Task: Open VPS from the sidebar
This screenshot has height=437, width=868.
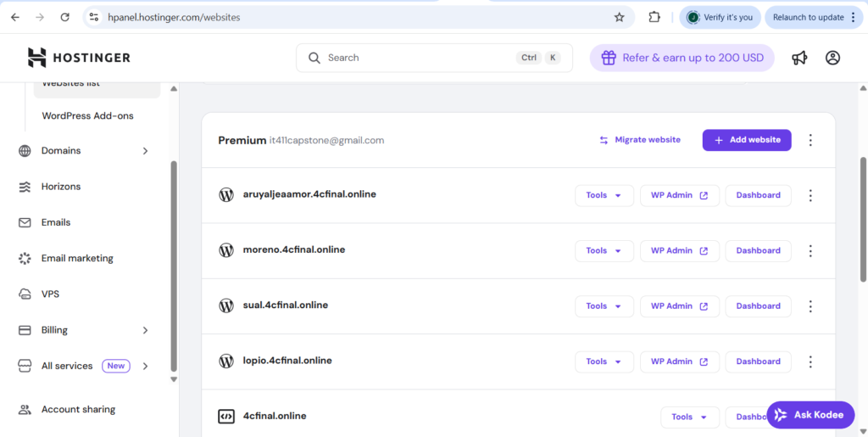Action: pos(51,294)
